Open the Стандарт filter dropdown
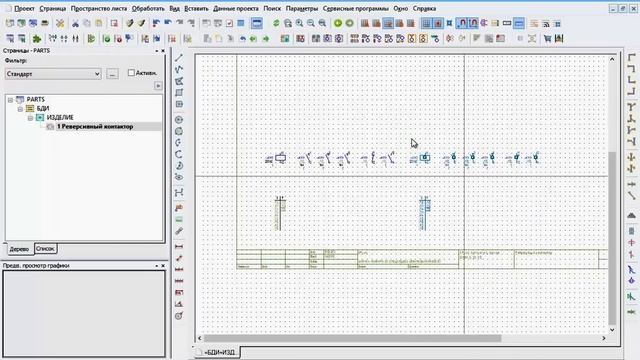The image size is (640, 360). (x=53, y=74)
